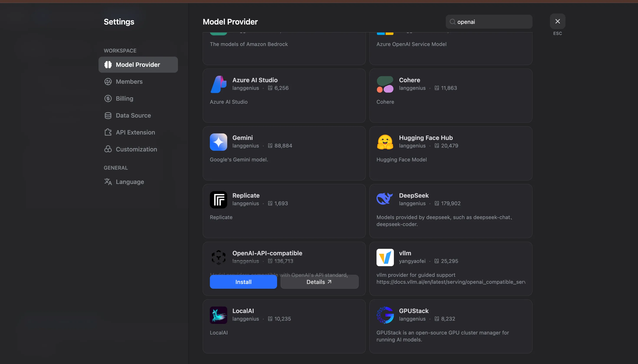This screenshot has height=364, width=638.
Task: Click the search field containing openai
Action: [492, 22]
